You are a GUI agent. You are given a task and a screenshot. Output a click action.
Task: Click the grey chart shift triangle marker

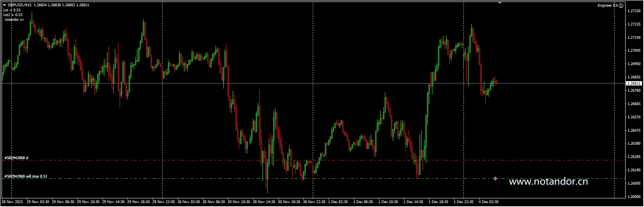(499, 3)
